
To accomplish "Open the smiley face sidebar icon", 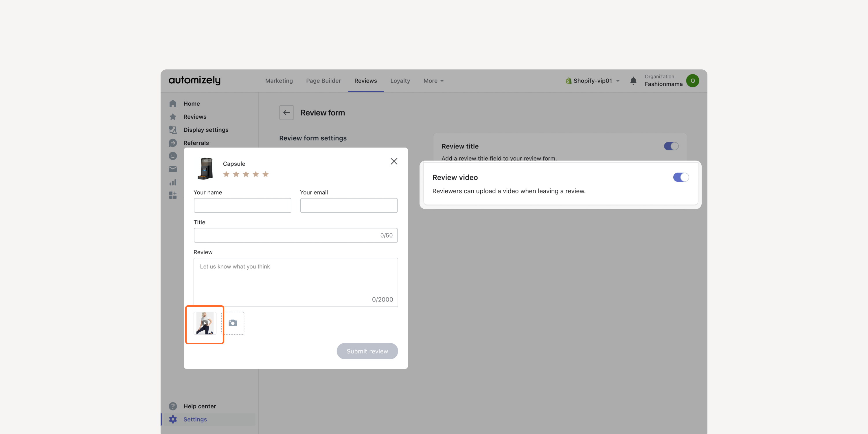I will coord(173,156).
